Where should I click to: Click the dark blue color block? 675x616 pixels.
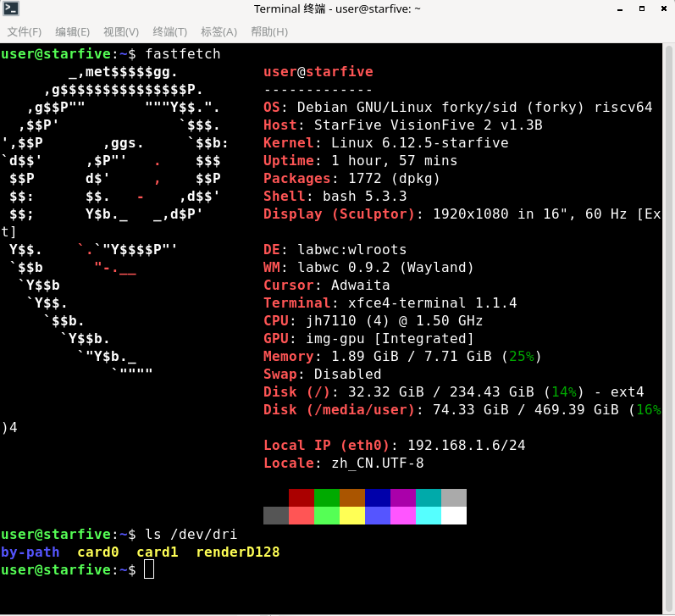tap(378, 497)
